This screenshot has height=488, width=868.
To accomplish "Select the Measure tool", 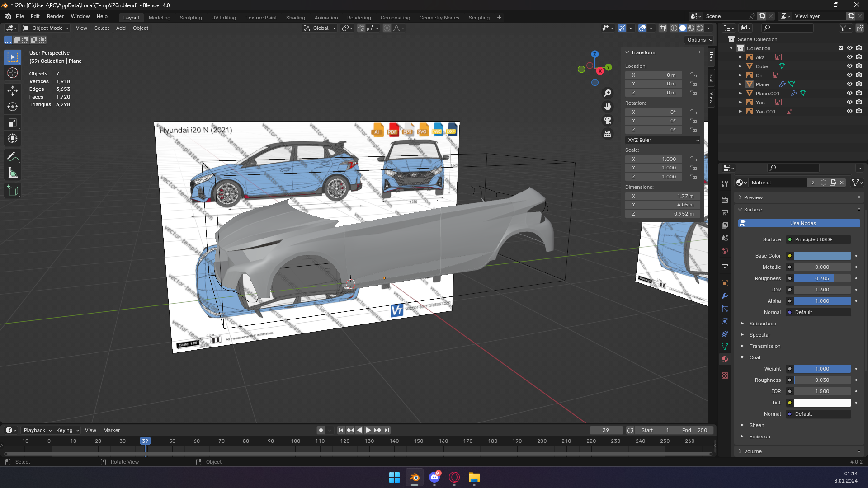I will coord(13,173).
